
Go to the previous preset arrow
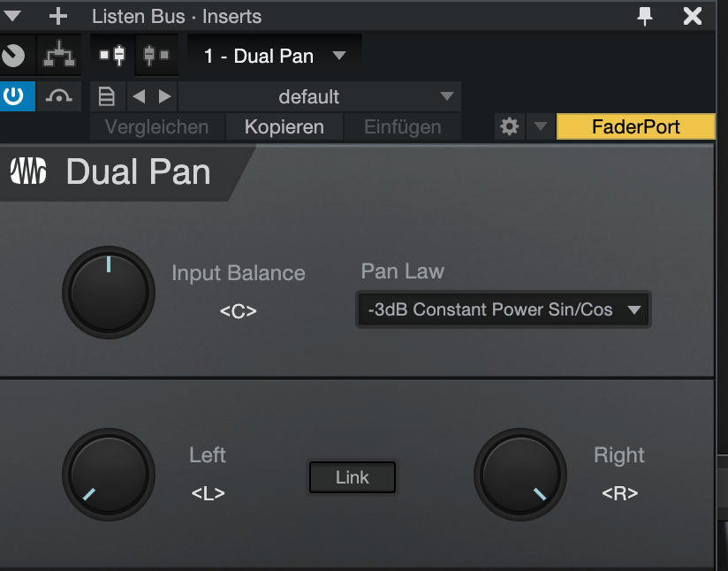click(139, 96)
